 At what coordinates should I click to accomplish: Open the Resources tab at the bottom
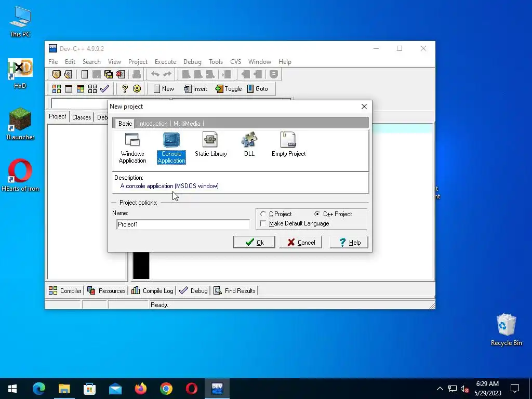(x=106, y=291)
